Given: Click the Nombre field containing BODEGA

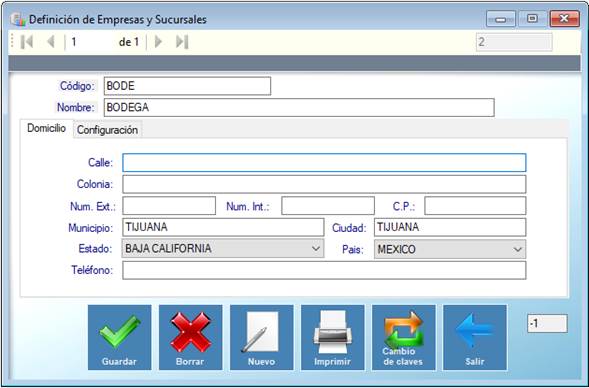Looking at the screenshot, I should [x=299, y=107].
